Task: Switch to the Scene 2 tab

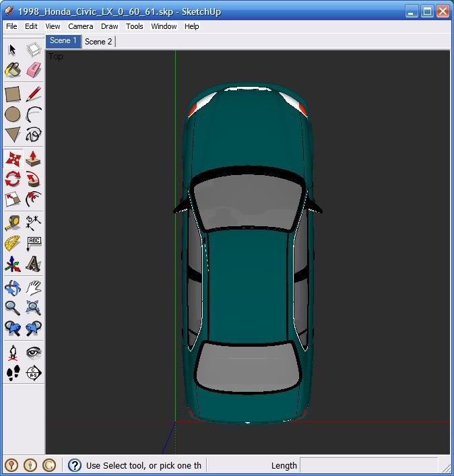Action: pyautogui.click(x=98, y=42)
